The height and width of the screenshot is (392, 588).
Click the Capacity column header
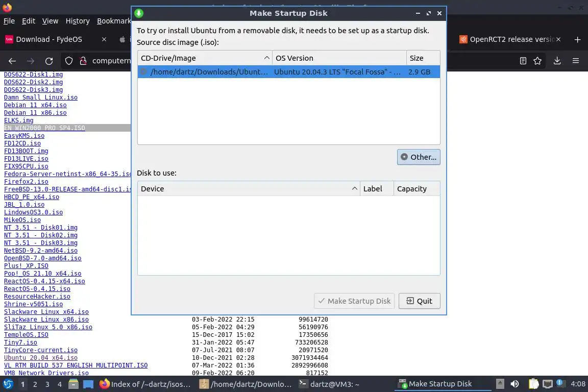point(417,189)
